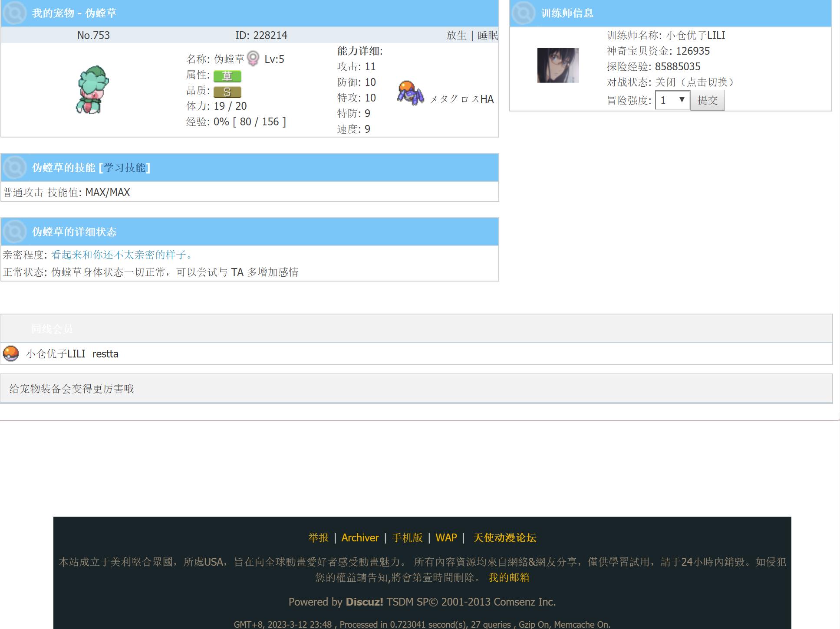Image resolution: width=840 pixels, height=629 pixels.
Task: Click the Metagross equipment item icon
Action: [x=410, y=93]
